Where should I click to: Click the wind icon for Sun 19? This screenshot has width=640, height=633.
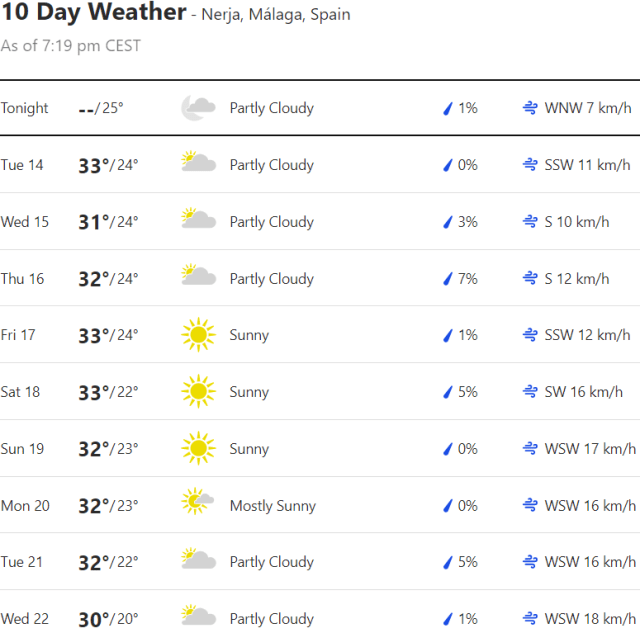pos(530,449)
